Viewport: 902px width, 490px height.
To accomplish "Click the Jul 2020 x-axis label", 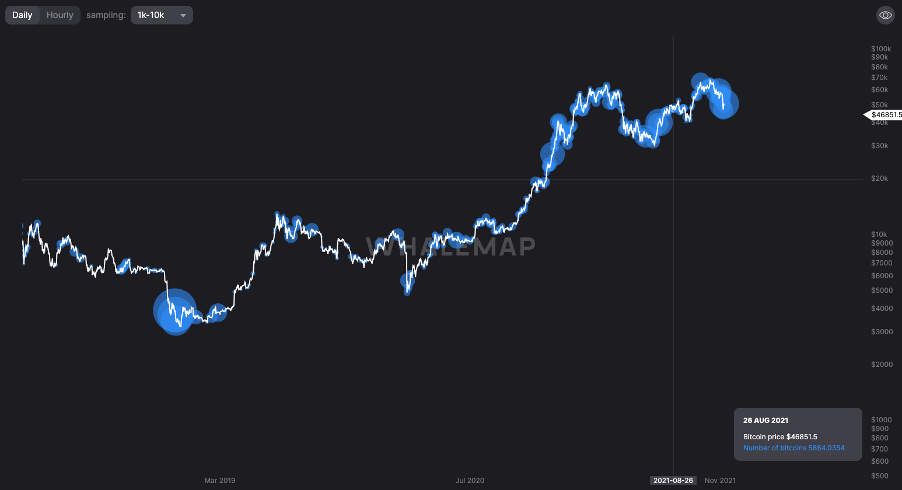I will 470,481.
